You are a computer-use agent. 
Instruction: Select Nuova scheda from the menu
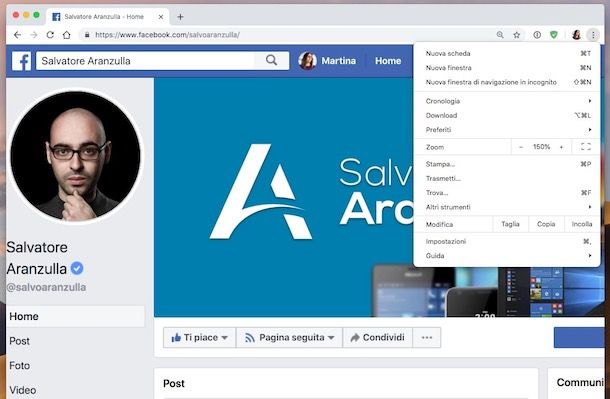507,53
